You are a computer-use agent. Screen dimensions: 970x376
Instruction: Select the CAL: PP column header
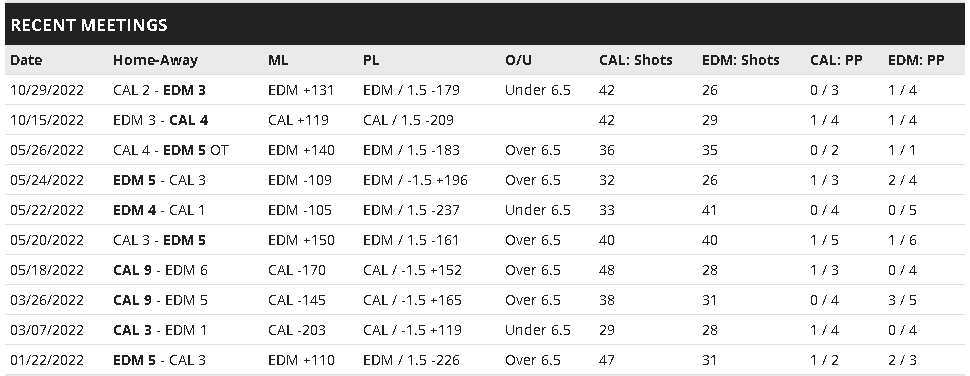tap(836, 61)
